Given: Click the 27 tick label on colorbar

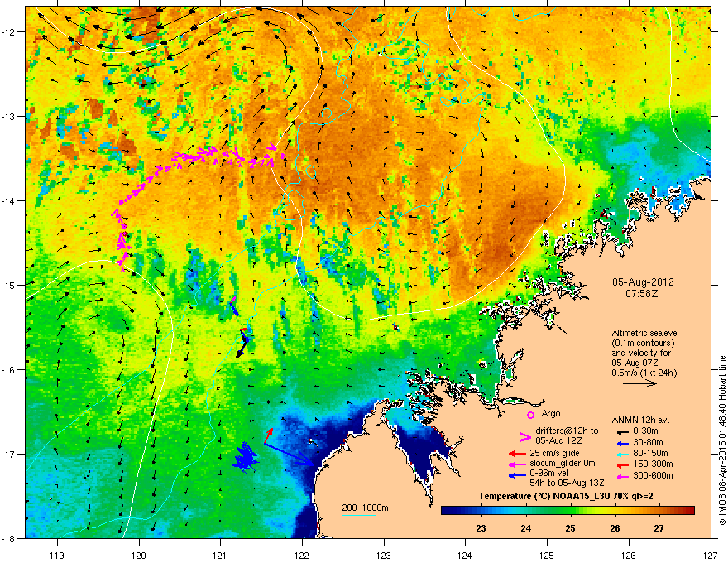Looking at the screenshot, I should (x=659, y=528).
